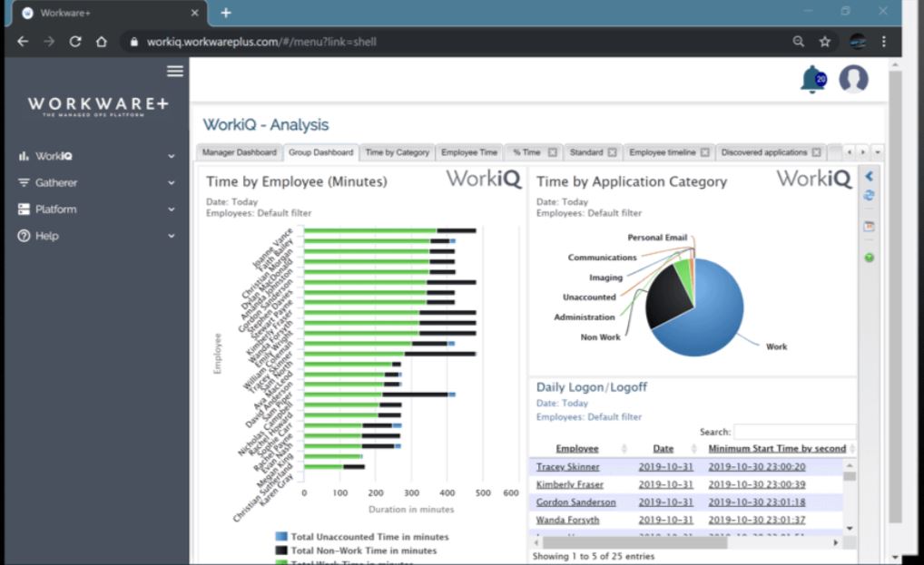Click the Logon table vertical scroll down arrow
924x565 pixels.
point(850,528)
